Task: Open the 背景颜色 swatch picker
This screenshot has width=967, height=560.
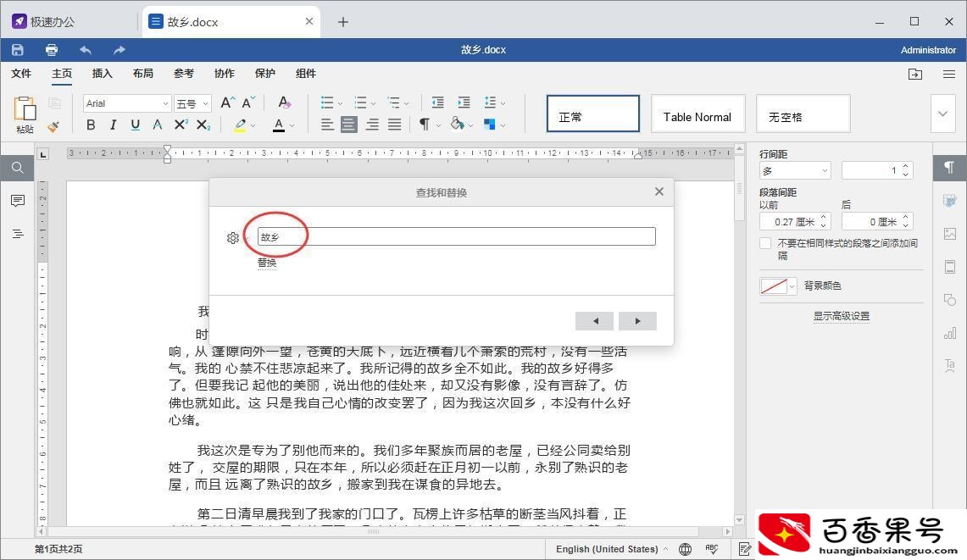Action: [778, 286]
